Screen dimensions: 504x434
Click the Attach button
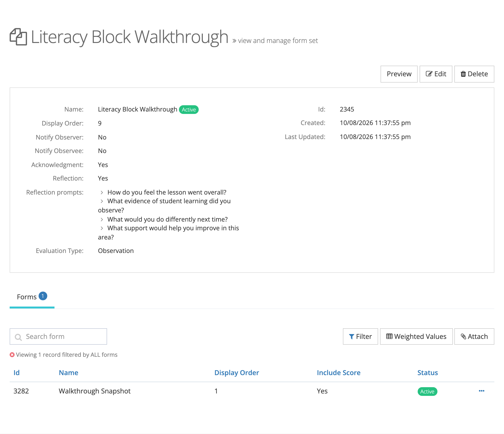(474, 337)
